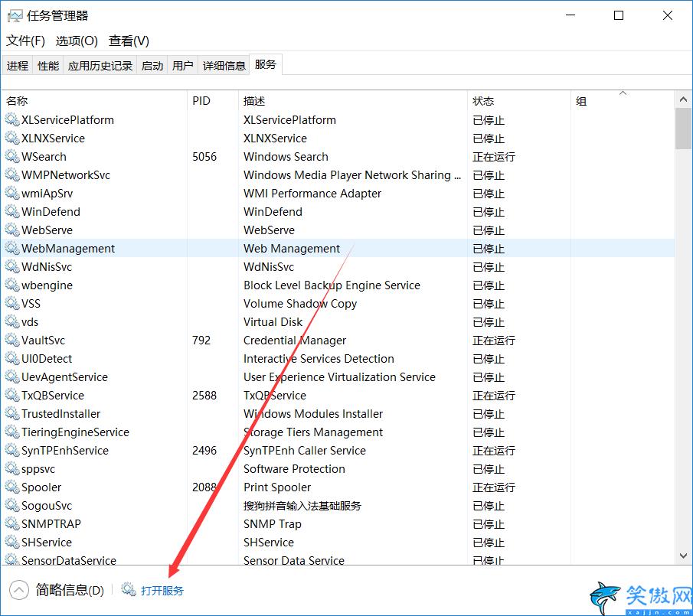Click the 打开服务 link

coord(162,591)
